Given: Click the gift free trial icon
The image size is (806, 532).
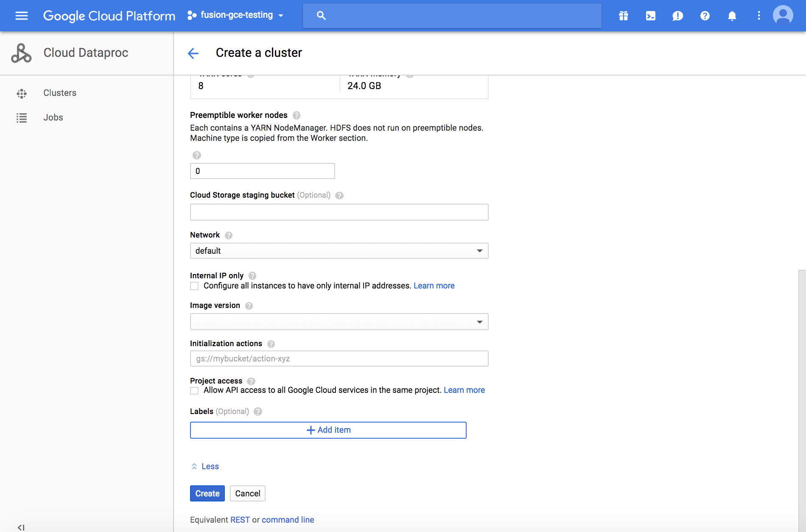Looking at the screenshot, I should (623, 16).
